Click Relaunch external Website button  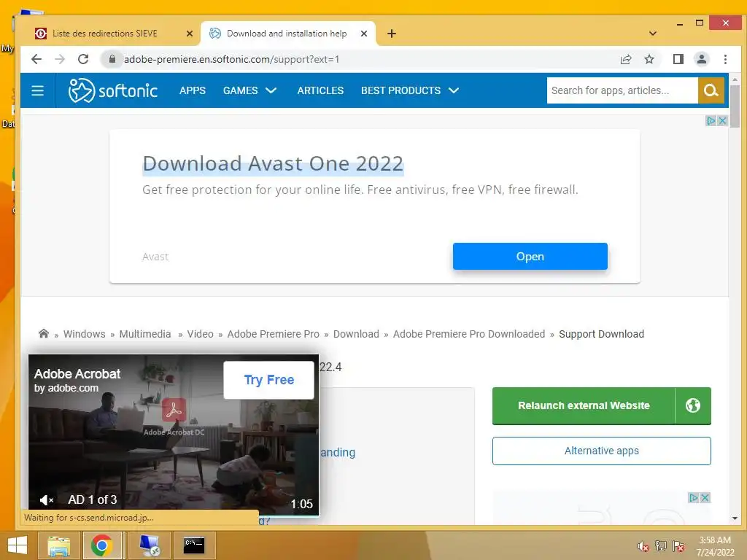coord(584,405)
